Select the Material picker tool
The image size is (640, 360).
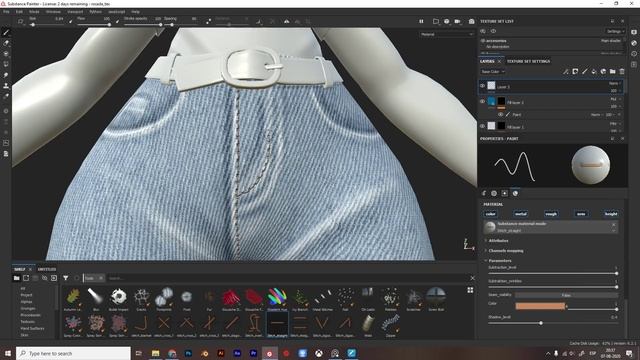pyautogui.click(x=6, y=96)
